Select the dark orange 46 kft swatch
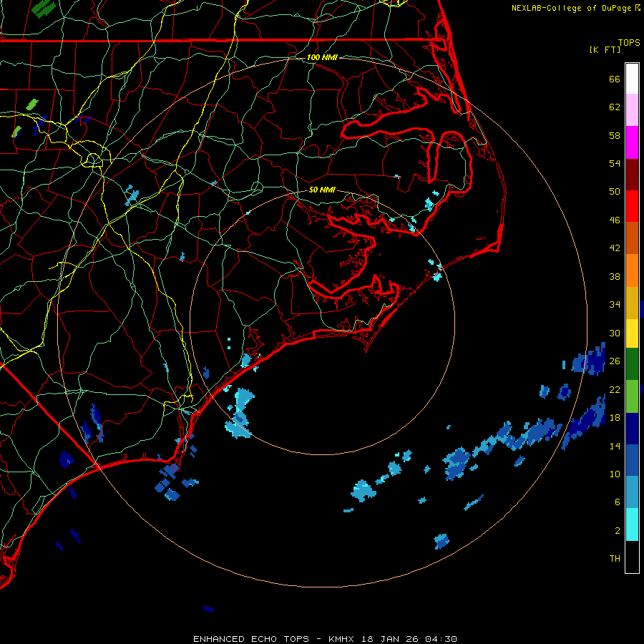This screenshot has height=644, width=644. pyautogui.click(x=632, y=238)
